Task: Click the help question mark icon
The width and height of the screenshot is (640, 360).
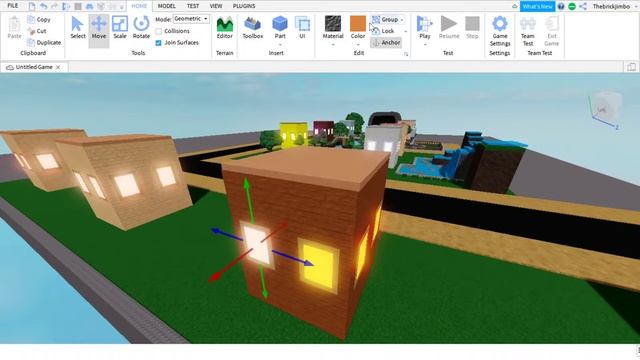Action: (561, 6)
